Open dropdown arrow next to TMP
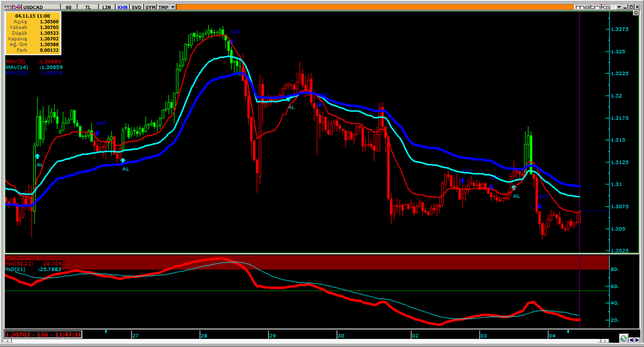 click(x=173, y=7)
